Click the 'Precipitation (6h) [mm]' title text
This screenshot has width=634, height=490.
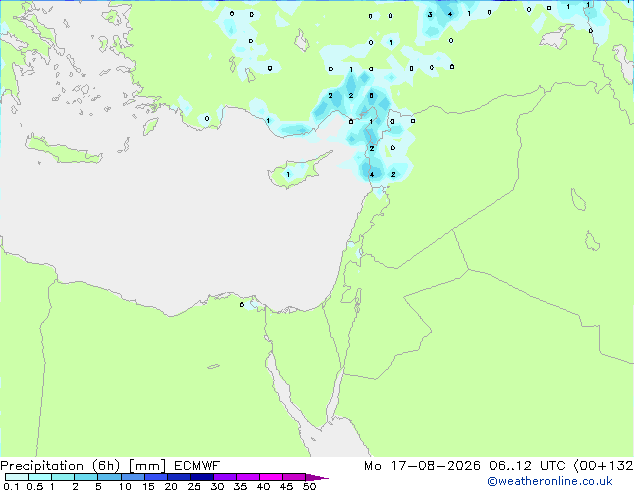83,466
